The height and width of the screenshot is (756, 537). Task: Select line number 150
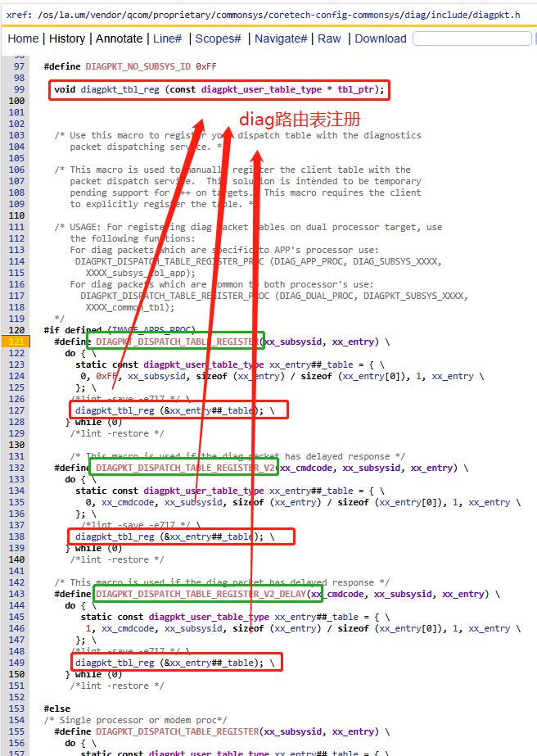click(x=16, y=675)
